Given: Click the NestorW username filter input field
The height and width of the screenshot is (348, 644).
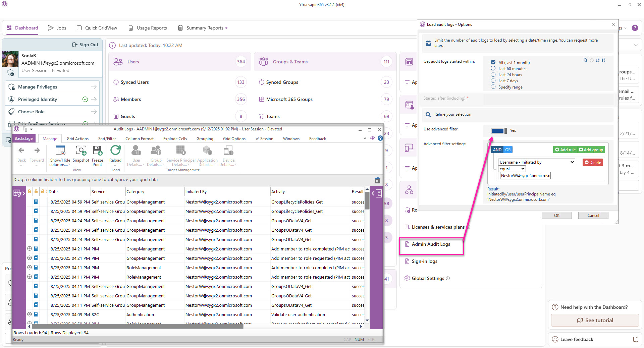Looking at the screenshot, I should (x=525, y=175).
